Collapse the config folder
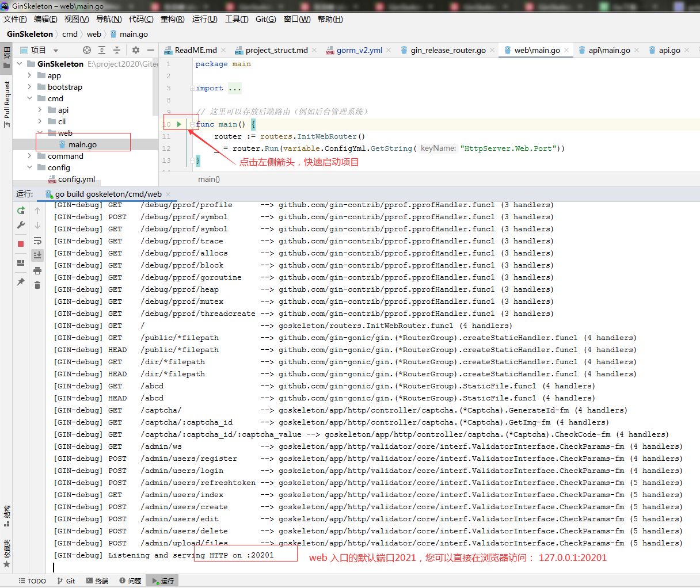The width and height of the screenshot is (700, 588). pyautogui.click(x=29, y=167)
